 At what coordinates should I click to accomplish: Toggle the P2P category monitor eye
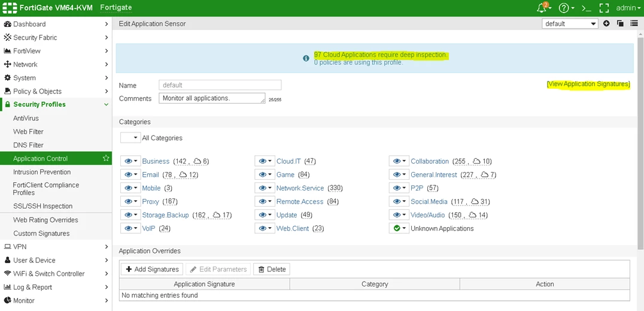(399, 188)
